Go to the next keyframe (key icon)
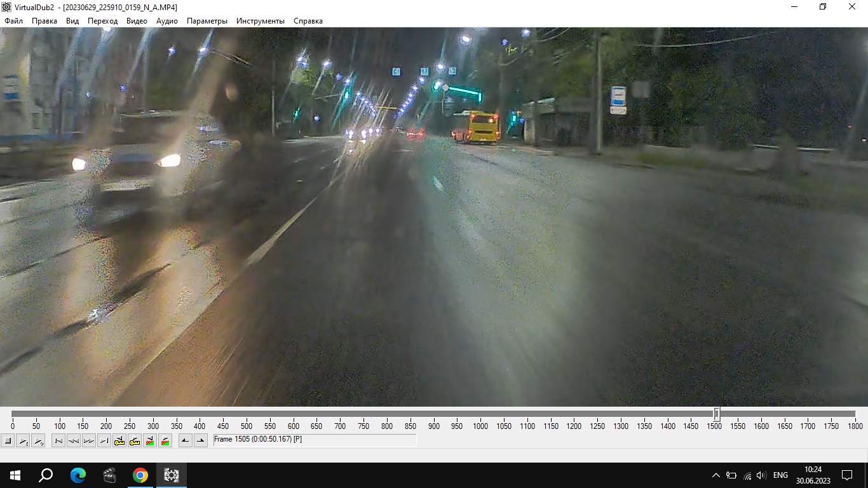 coord(135,440)
